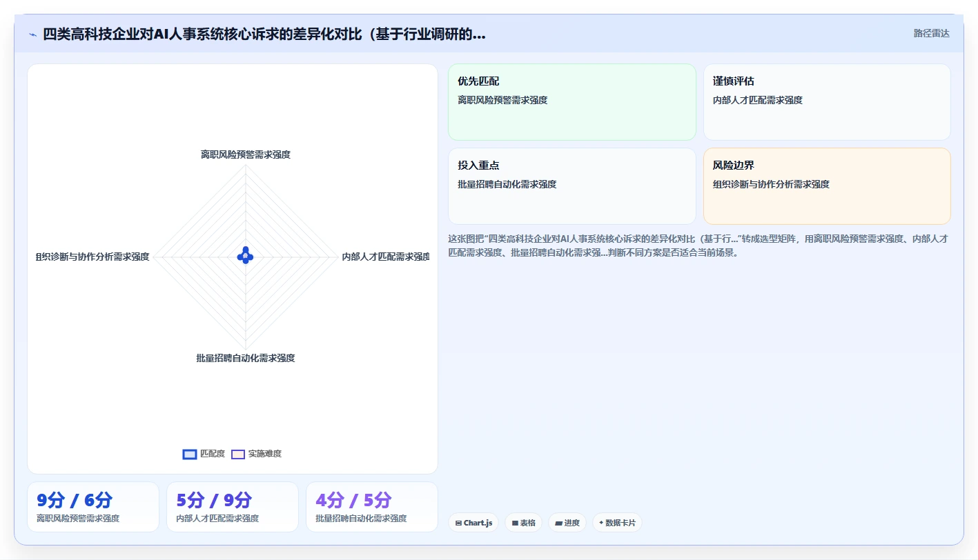This screenshot has height=560, width=978.
Task: Click the description paragraph below the cards
Action: click(x=698, y=246)
